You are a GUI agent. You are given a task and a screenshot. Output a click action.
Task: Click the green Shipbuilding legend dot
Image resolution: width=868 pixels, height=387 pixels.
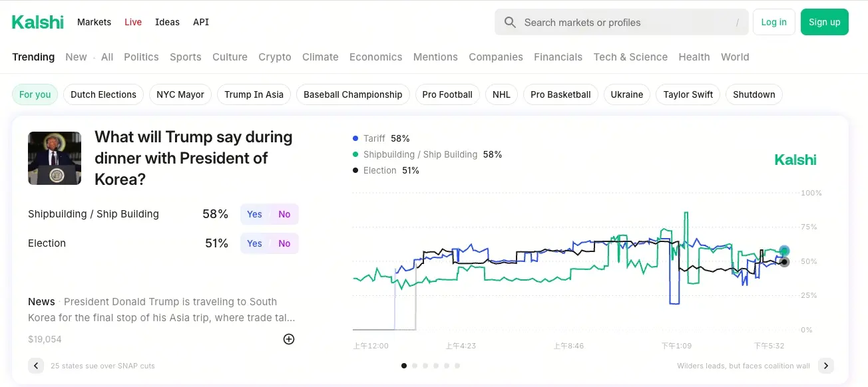(x=355, y=154)
